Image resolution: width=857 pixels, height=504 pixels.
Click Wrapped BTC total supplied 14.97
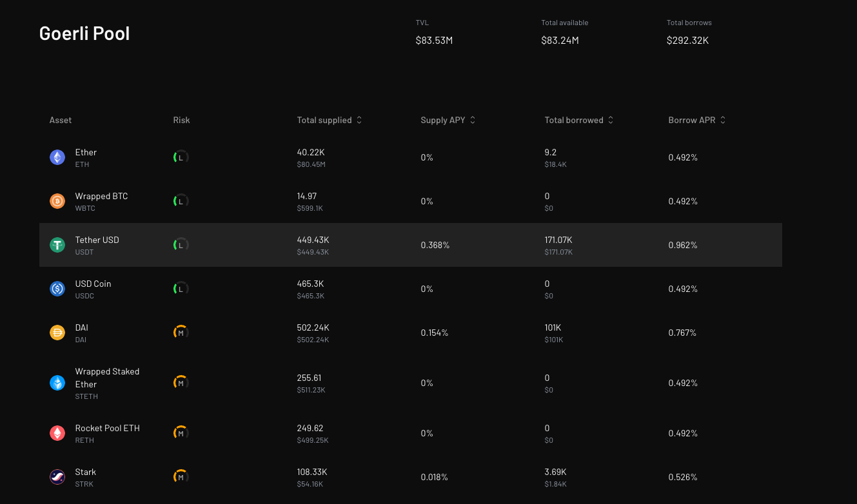pos(307,196)
